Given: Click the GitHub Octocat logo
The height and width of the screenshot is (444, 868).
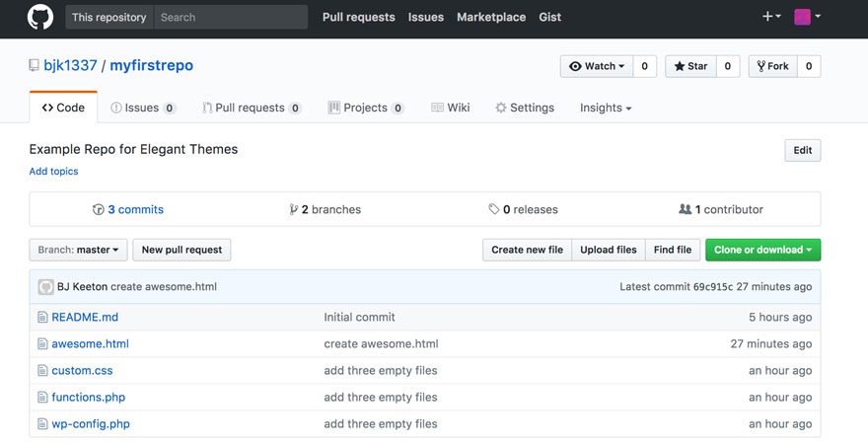Looking at the screenshot, I should pyautogui.click(x=39, y=17).
